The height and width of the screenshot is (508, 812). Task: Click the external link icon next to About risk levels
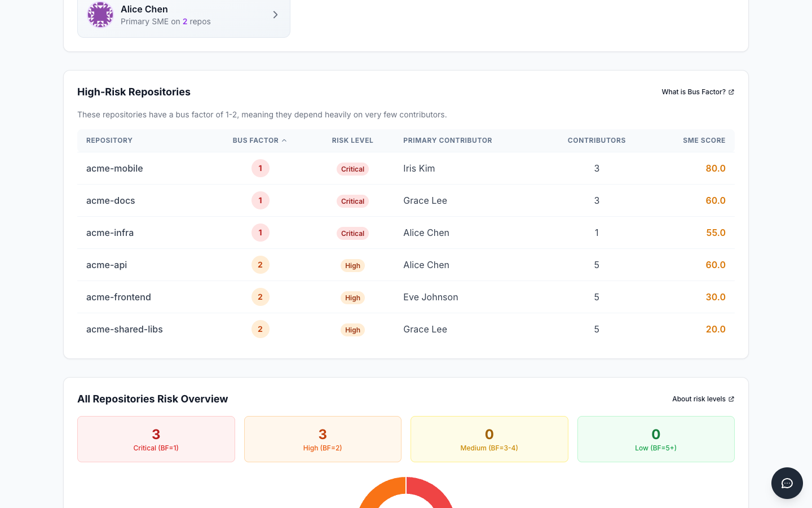(x=731, y=398)
